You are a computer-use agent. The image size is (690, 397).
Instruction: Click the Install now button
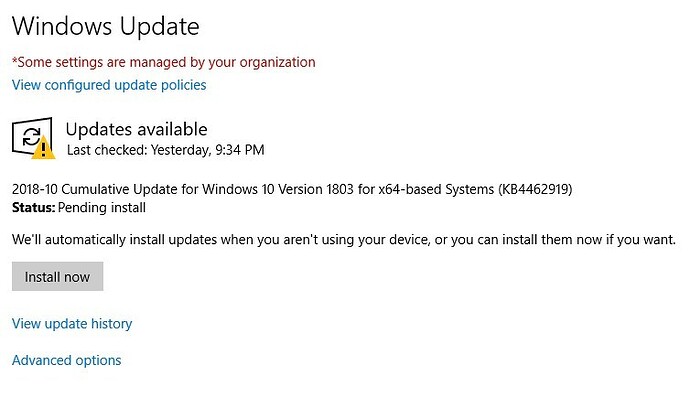58,277
